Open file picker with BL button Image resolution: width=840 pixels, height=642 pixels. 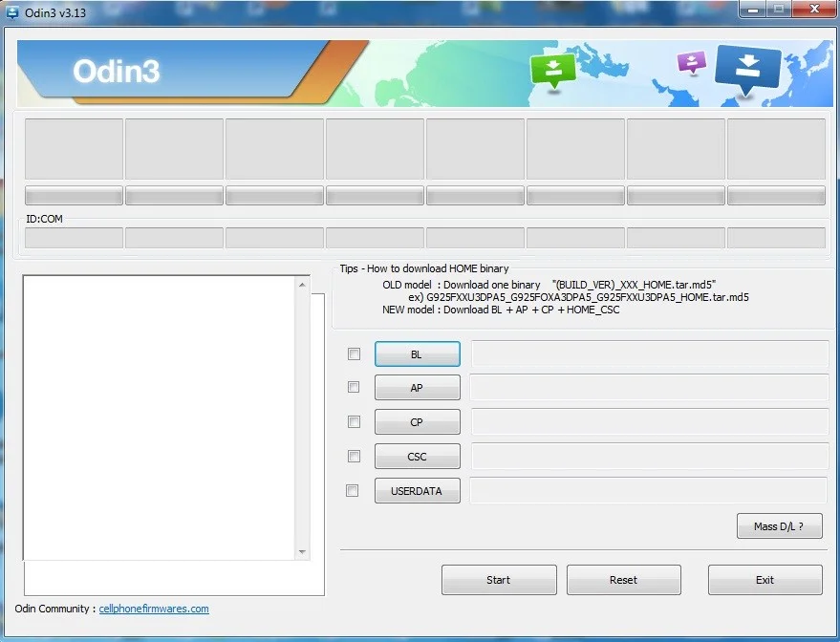tap(418, 354)
